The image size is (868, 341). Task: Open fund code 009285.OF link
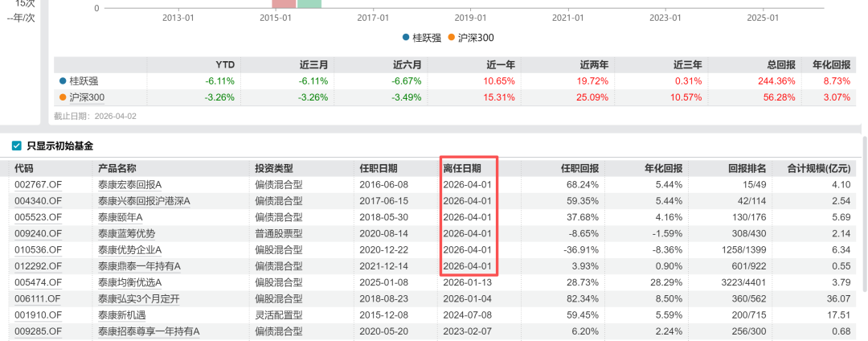(38, 331)
